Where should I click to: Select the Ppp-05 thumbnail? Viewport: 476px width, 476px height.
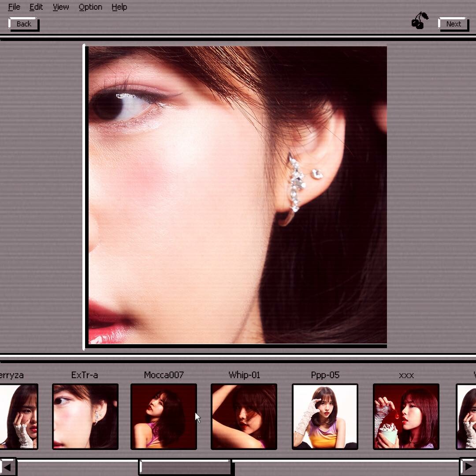point(325,416)
